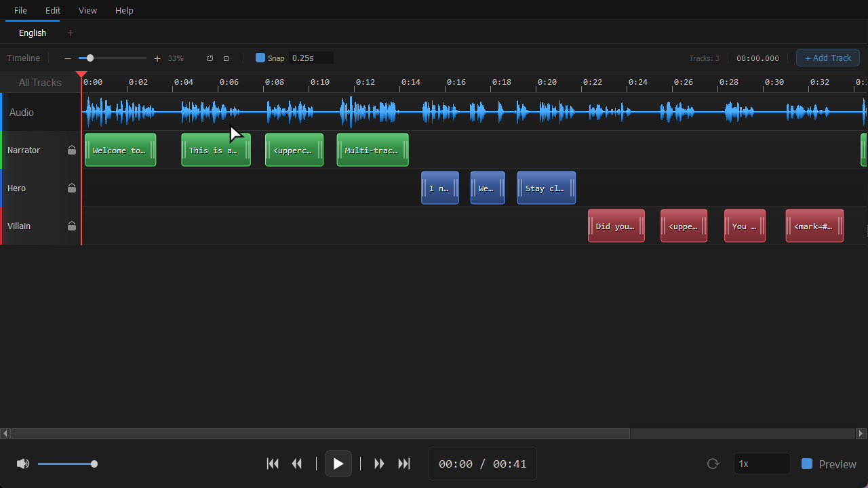Open the snap interval 0.25s field
Viewport: 868px width, 488px height.
click(x=311, y=58)
